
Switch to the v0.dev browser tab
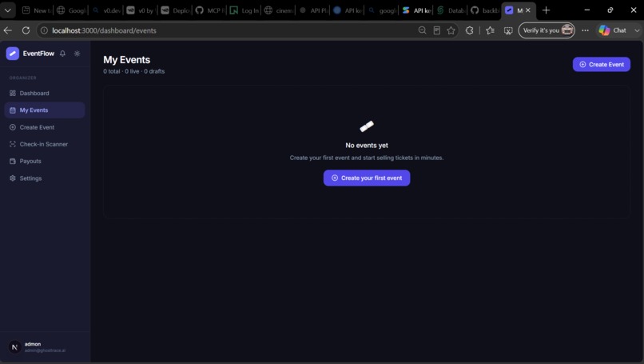point(106,10)
